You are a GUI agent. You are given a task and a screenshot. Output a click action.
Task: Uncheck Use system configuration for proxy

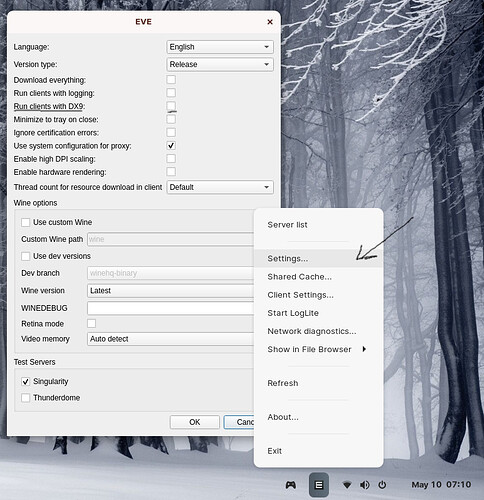pos(171,146)
